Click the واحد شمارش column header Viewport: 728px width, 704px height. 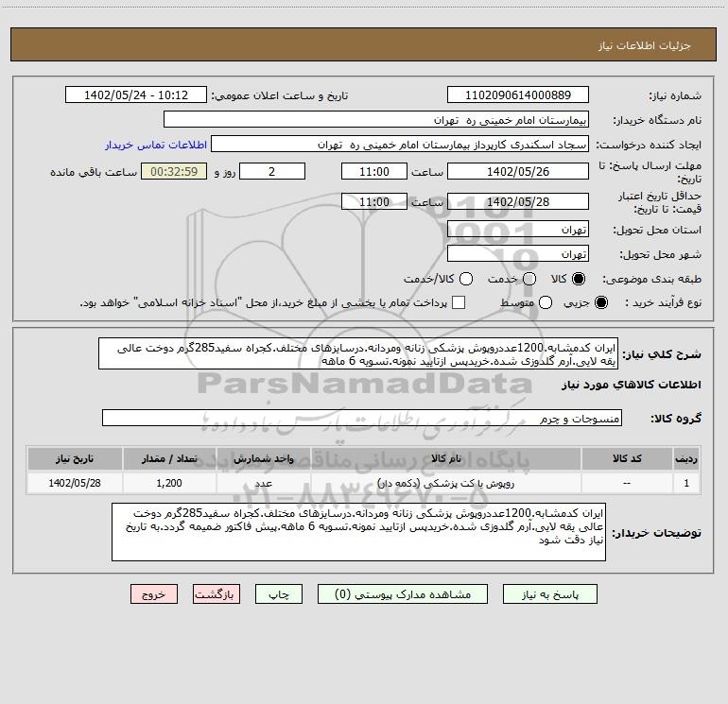tap(263, 458)
